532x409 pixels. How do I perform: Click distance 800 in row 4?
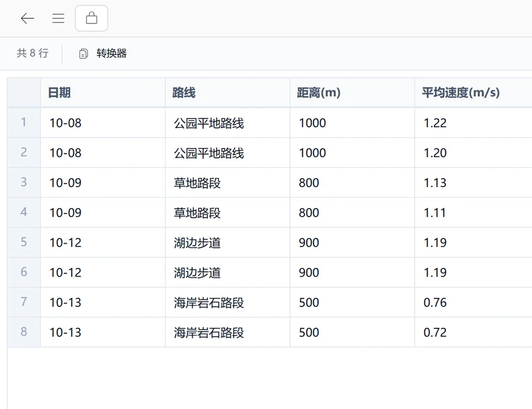pos(309,213)
